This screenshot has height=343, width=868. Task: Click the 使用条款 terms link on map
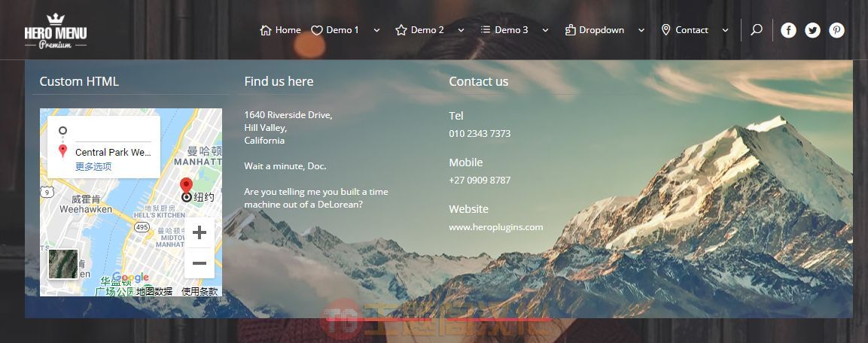click(199, 292)
